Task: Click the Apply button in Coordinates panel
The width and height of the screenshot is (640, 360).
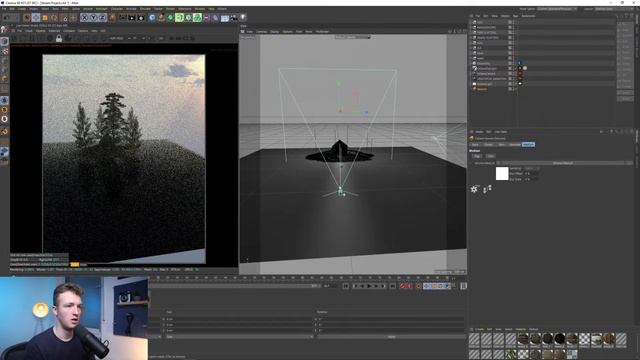Action: click(391, 337)
